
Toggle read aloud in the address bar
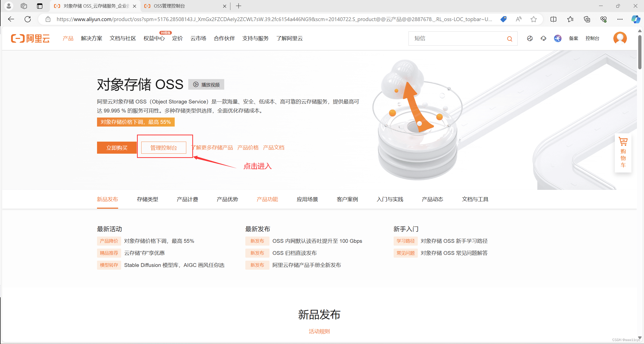pos(518,19)
